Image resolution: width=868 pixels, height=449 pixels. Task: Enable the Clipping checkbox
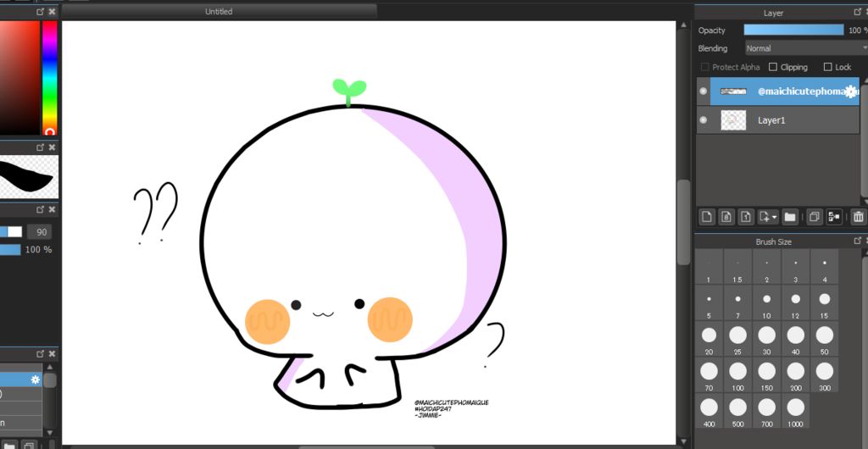[773, 67]
